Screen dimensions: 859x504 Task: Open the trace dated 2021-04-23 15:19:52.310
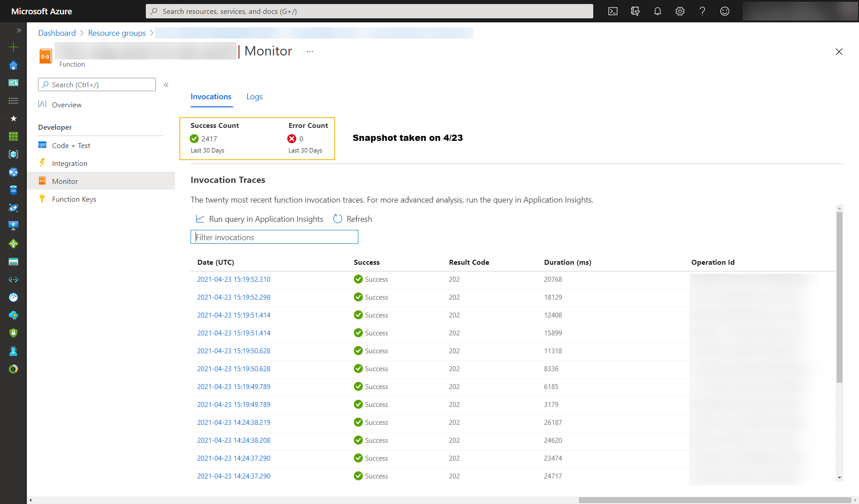tap(234, 279)
